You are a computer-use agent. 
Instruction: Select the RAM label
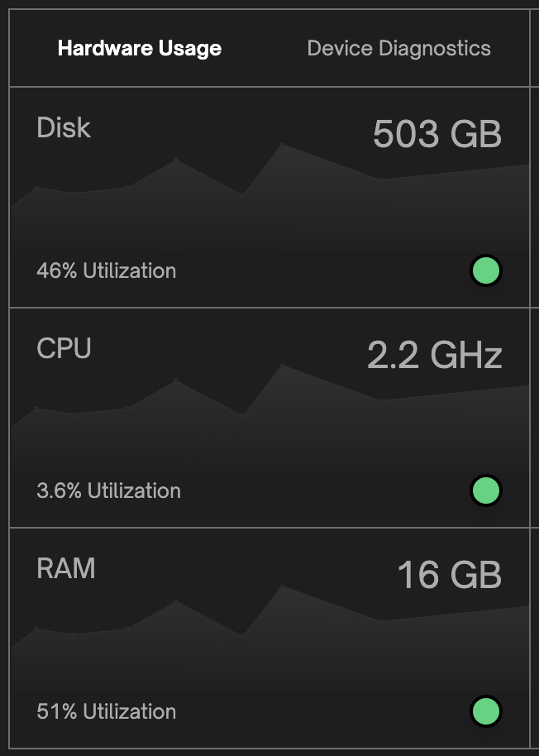pyautogui.click(x=65, y=568)
